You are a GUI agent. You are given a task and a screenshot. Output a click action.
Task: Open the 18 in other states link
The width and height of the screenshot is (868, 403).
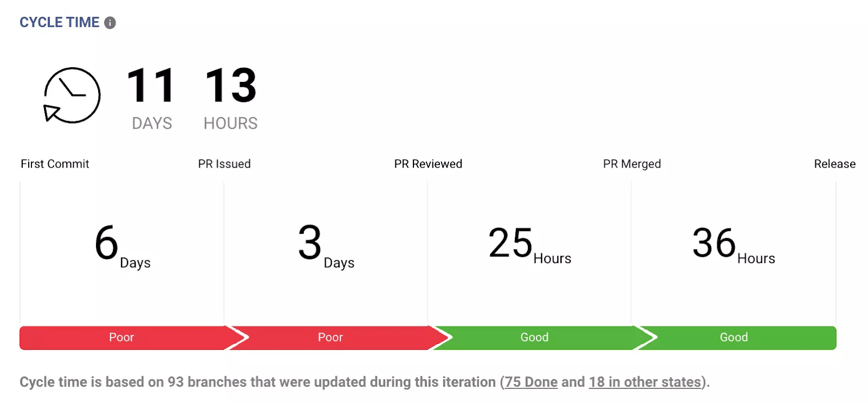coord(645,382)
